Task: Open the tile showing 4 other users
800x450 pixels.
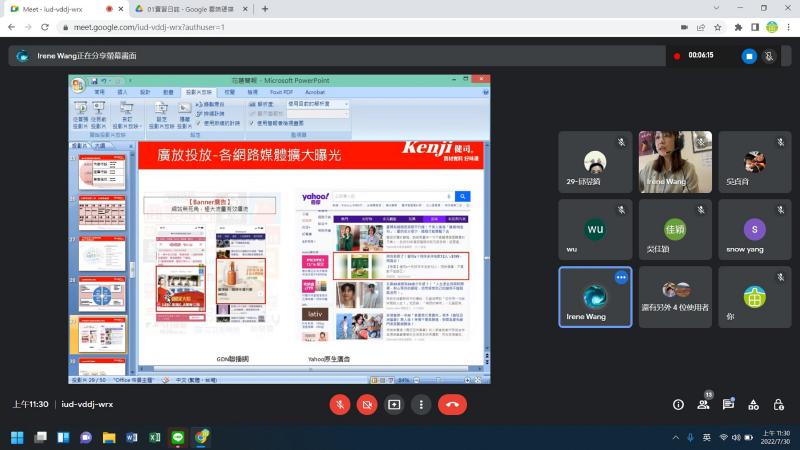Action: click(675, 297)
